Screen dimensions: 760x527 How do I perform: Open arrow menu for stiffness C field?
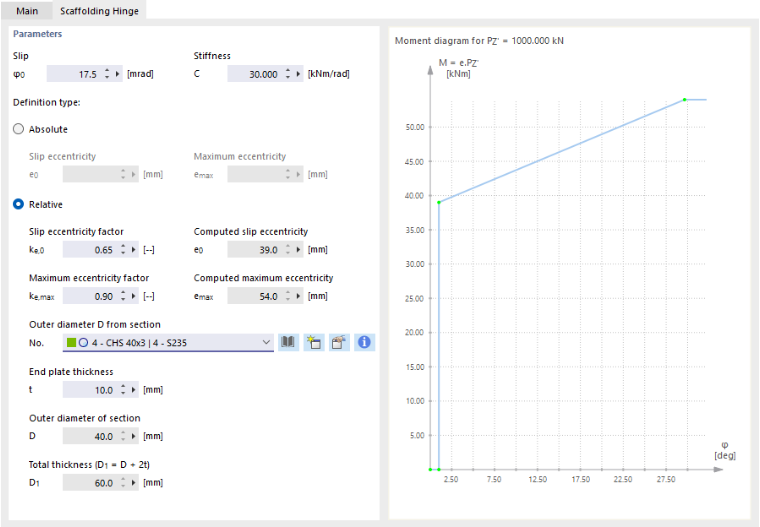point(298,74)
